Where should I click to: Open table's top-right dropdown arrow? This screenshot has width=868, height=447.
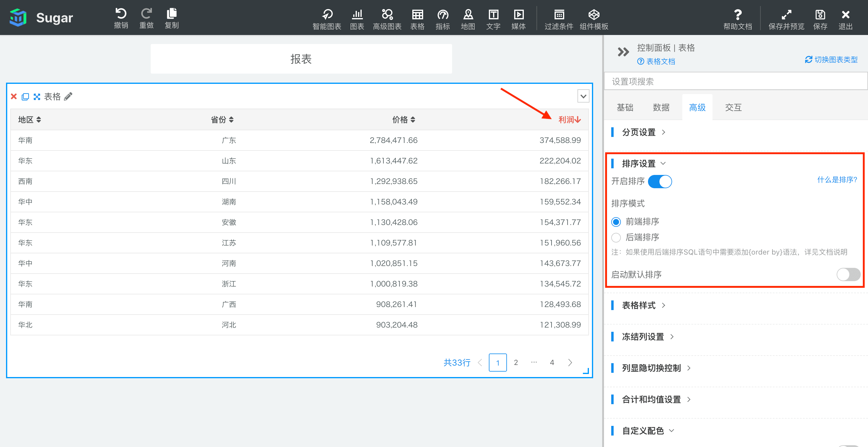coord(583,97)
